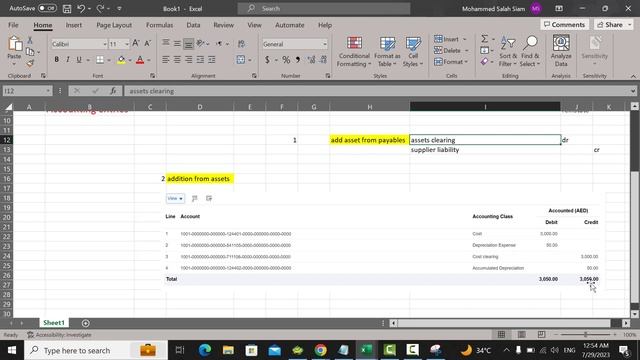Open the Automate tab
The width and height of the screenshot is (640, 360).
point(289,25)
